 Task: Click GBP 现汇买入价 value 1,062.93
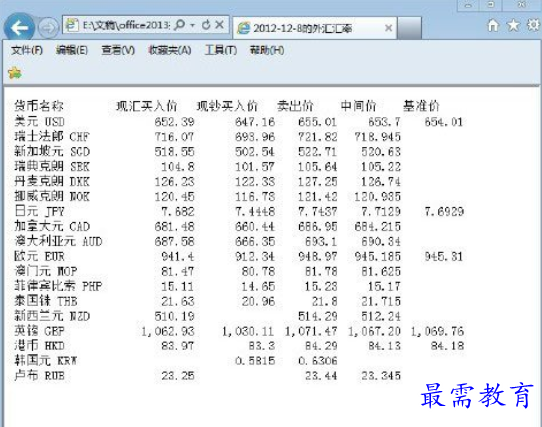tap(168, 331)
